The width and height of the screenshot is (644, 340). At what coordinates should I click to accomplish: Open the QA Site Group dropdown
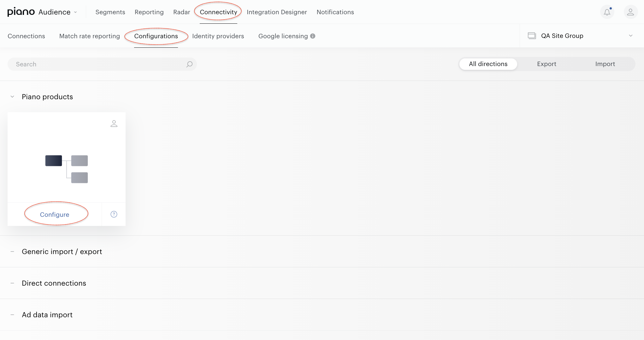click(x=582, y=36)
